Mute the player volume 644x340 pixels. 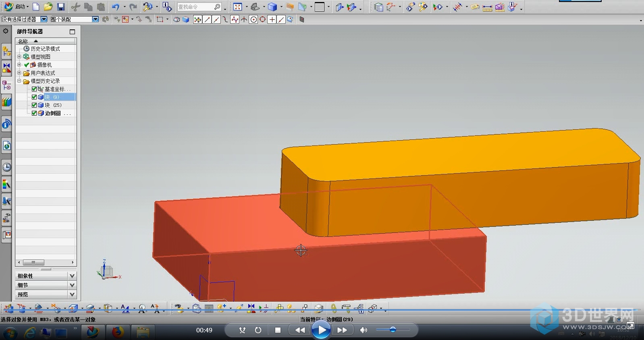364,330
